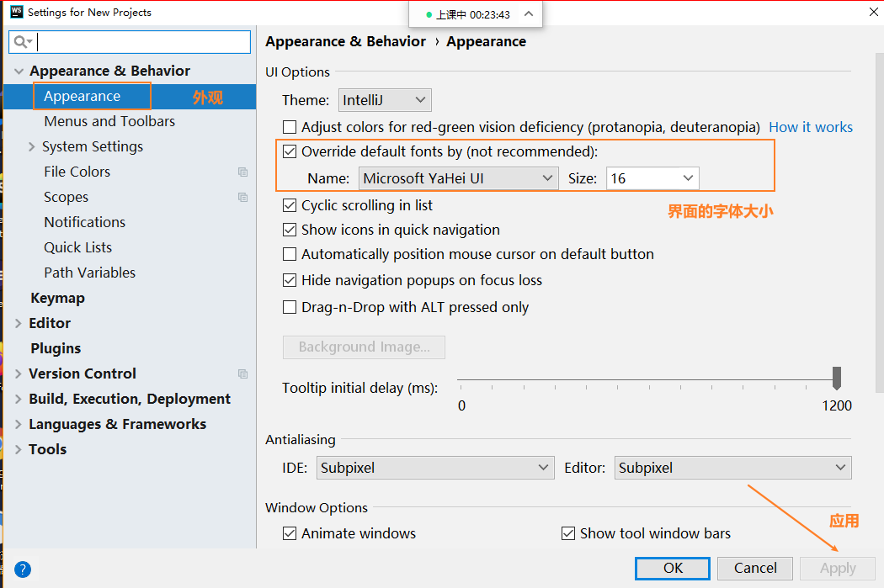This screenshot has width=884, height=588.
Task: Expand the Tools settings node
Action: pos(18,449)
